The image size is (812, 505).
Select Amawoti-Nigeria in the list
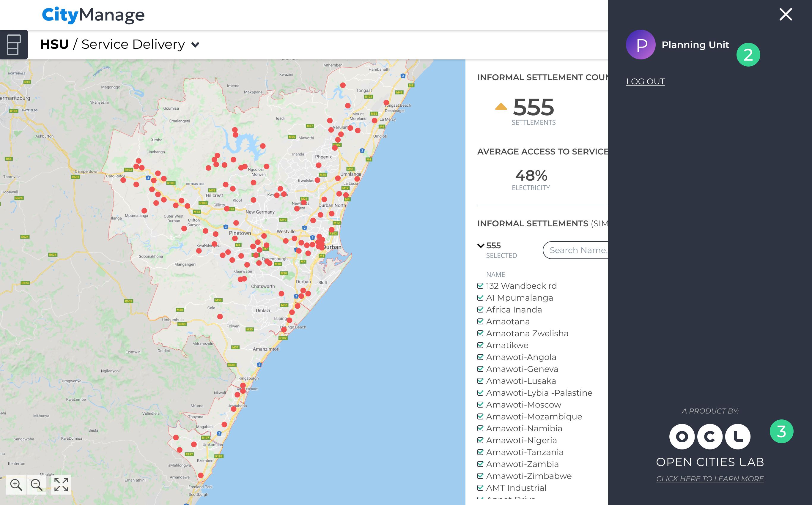tap(521, 440)
